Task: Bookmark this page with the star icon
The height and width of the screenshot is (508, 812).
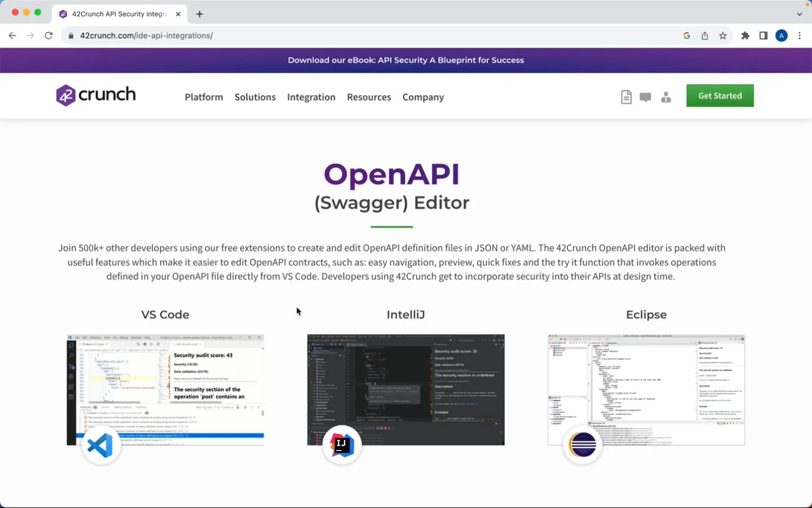Action: (723, 36)
